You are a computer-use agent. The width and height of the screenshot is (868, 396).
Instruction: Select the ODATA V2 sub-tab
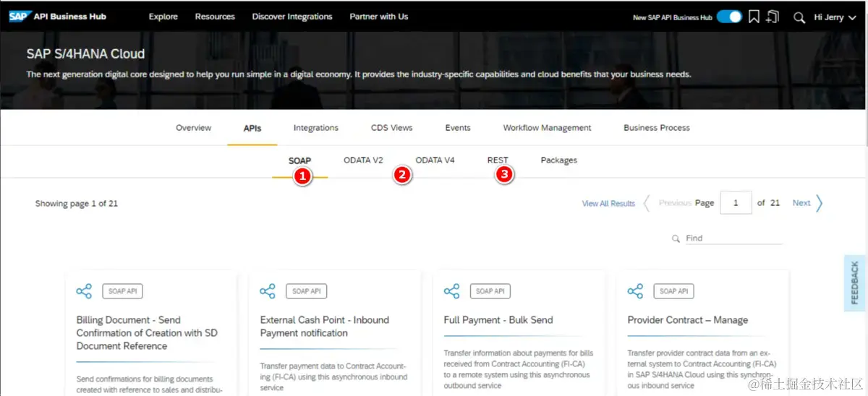[x=363, y=160]
